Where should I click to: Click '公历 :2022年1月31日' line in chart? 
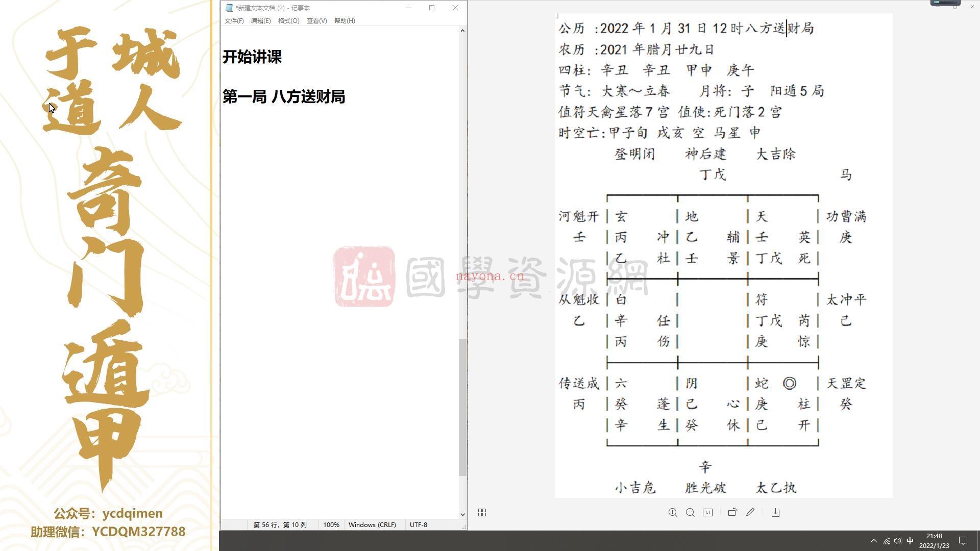pyautogui.click(x=686, y=28)
